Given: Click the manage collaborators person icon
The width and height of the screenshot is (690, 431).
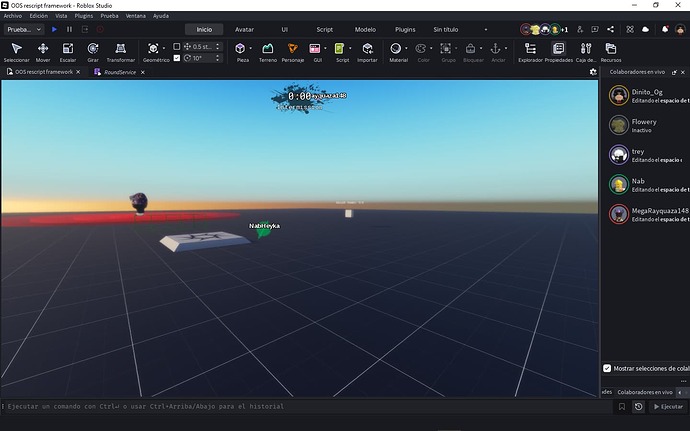Looking at the screenshot, I should [580, 29].
